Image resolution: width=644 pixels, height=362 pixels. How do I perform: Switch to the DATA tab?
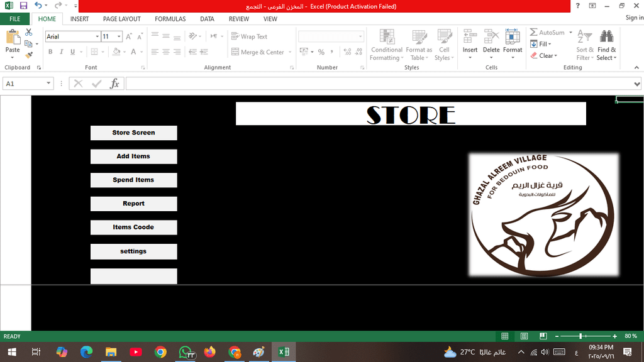point(207,19)
